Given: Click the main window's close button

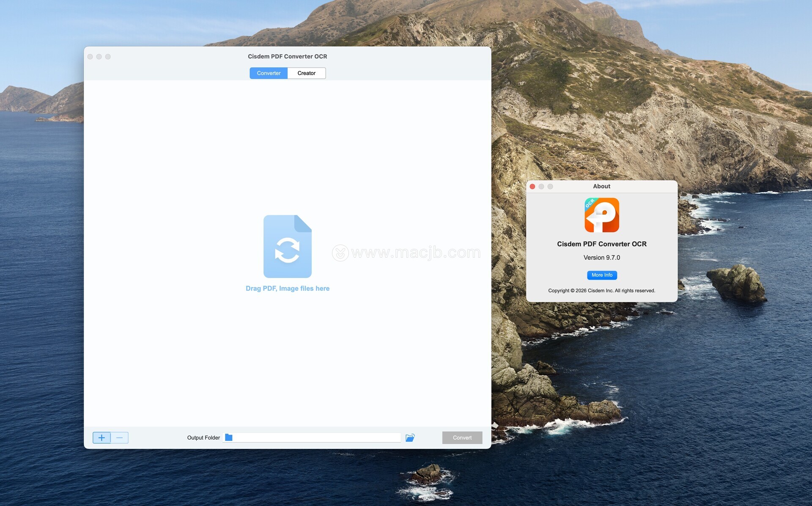Looking at the screenshot, I should [90, 57].
